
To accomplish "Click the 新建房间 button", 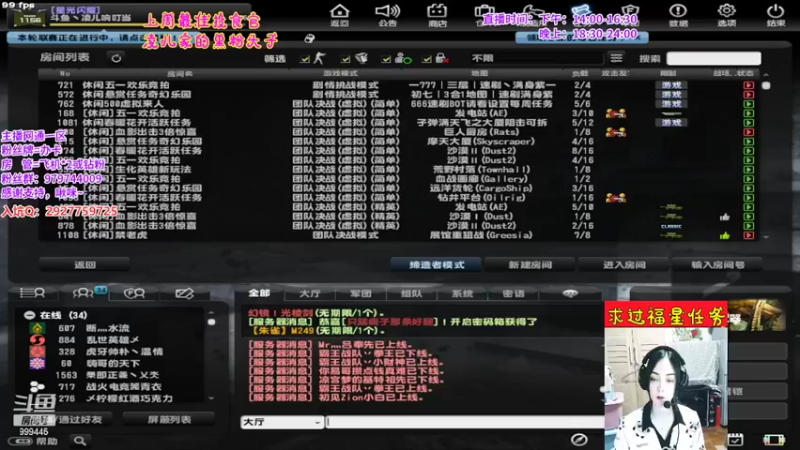I will click(x=530, y=264).
